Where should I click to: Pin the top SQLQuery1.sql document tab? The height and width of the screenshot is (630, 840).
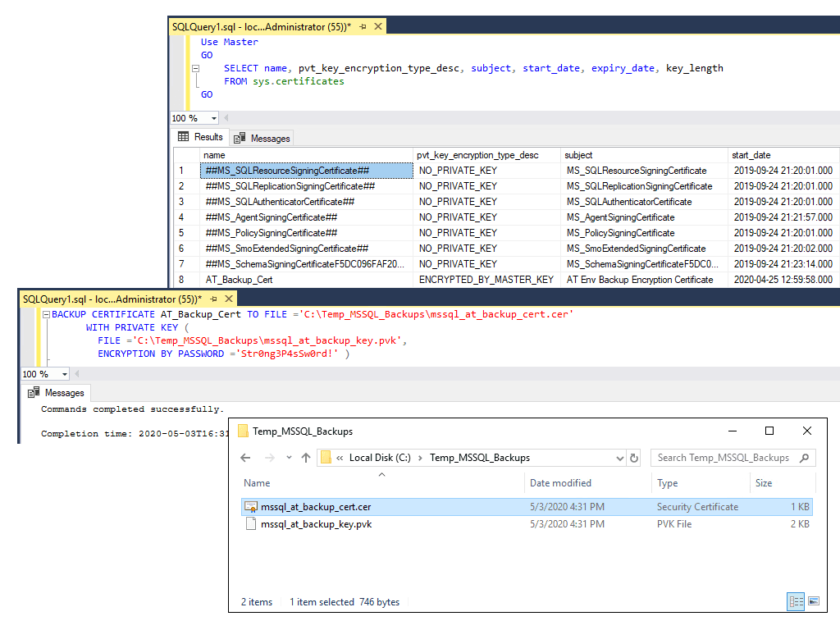click(x=363, y=25)
